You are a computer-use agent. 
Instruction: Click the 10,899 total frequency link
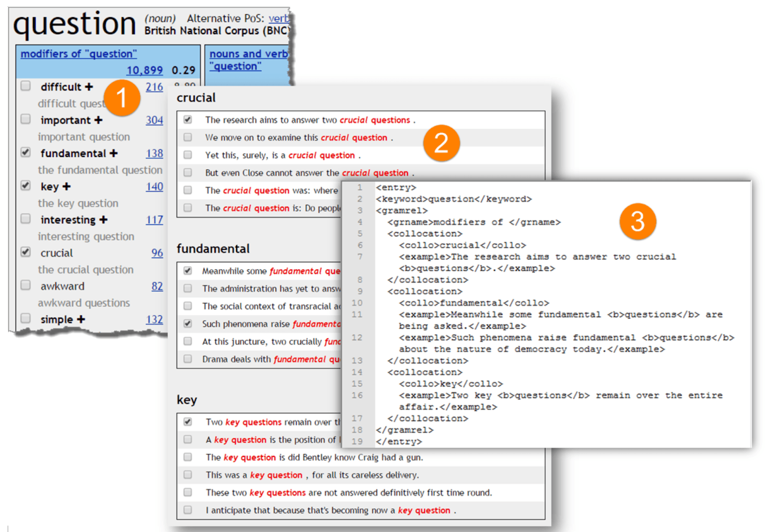145,70
